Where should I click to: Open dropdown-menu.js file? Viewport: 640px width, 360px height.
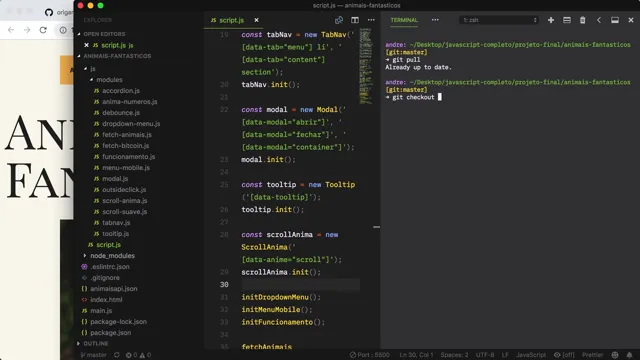[131, 124]
